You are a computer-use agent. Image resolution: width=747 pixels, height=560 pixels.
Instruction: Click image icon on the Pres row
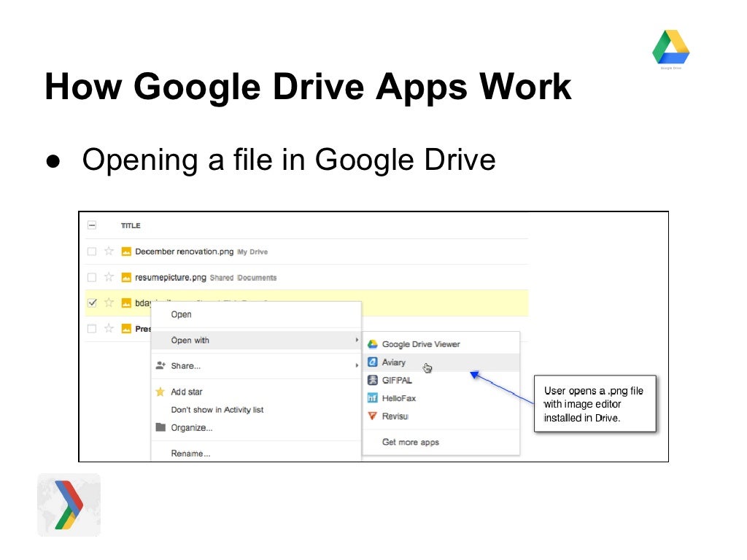tap(126, 329)
